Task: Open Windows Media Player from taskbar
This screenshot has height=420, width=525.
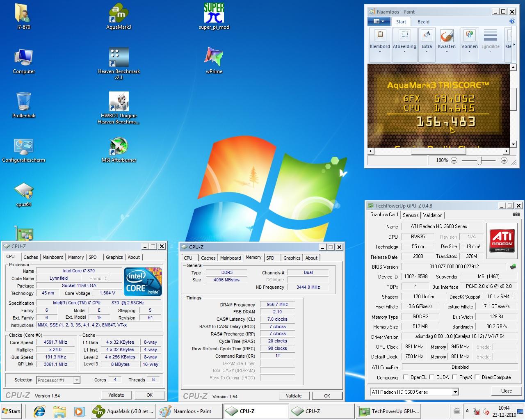Action: coord(79,411)
